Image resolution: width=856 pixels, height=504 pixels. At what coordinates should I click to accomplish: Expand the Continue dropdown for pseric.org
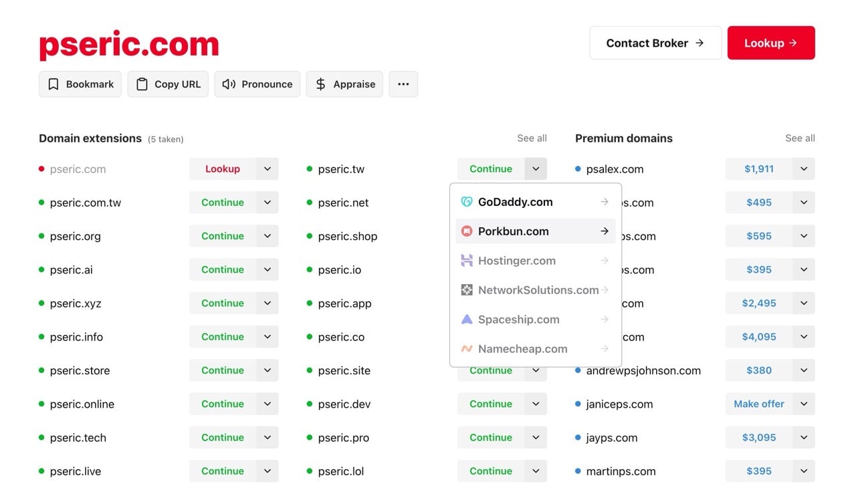coord(267,236)
